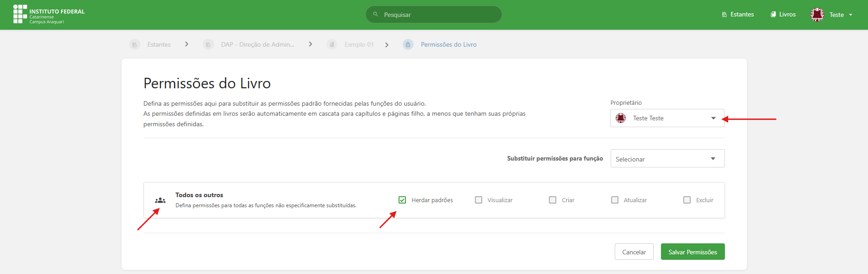868x274 pixels.
Task: Go to Estantes in the top navigation
Action: pos(738,14)
